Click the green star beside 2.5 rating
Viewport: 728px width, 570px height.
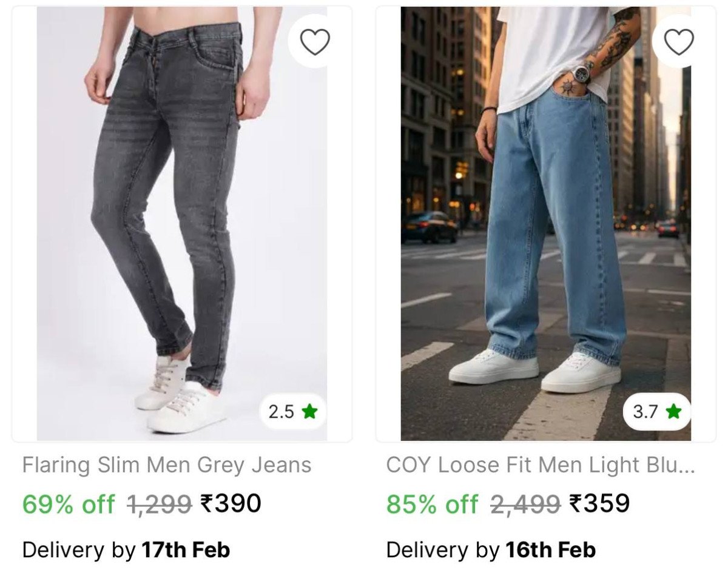(x=309, y=412)
